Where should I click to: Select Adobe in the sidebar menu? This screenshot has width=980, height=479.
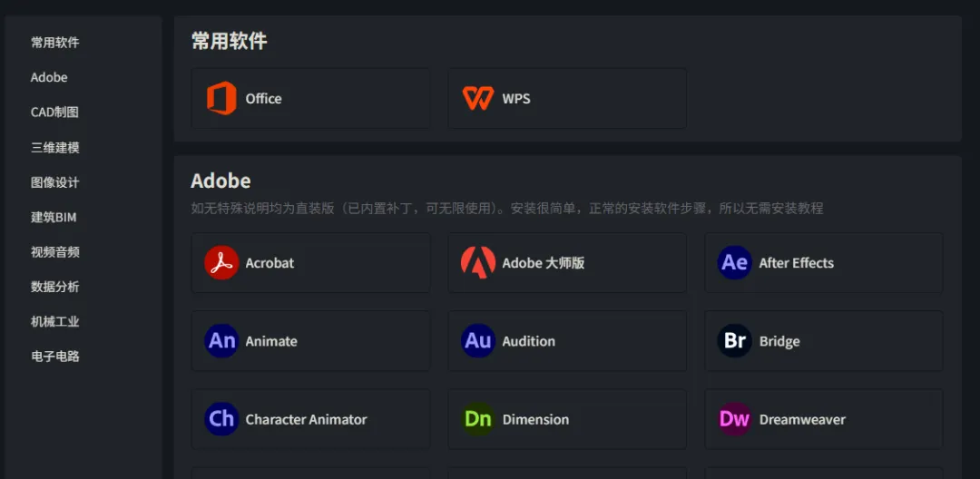[x=49, y=77]
